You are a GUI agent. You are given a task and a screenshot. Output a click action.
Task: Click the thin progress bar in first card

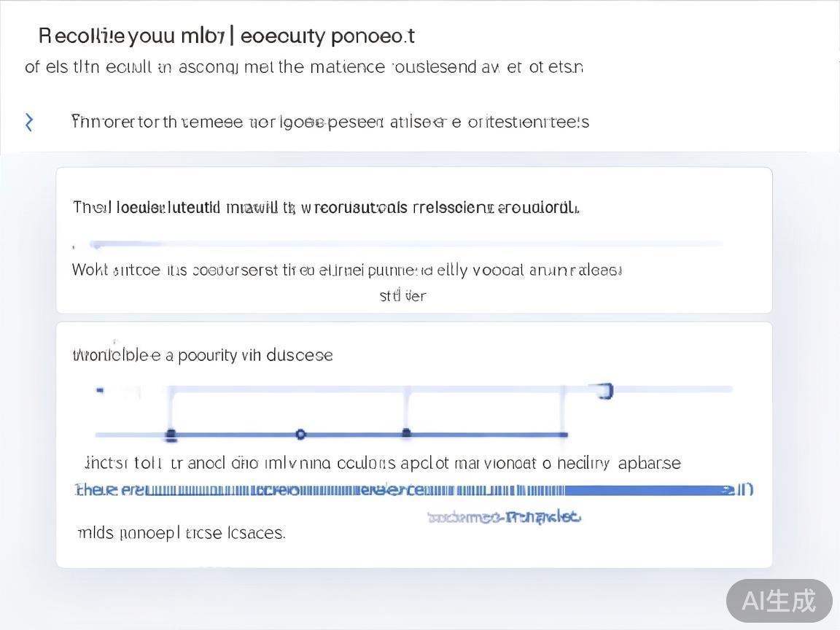(405, 244)
